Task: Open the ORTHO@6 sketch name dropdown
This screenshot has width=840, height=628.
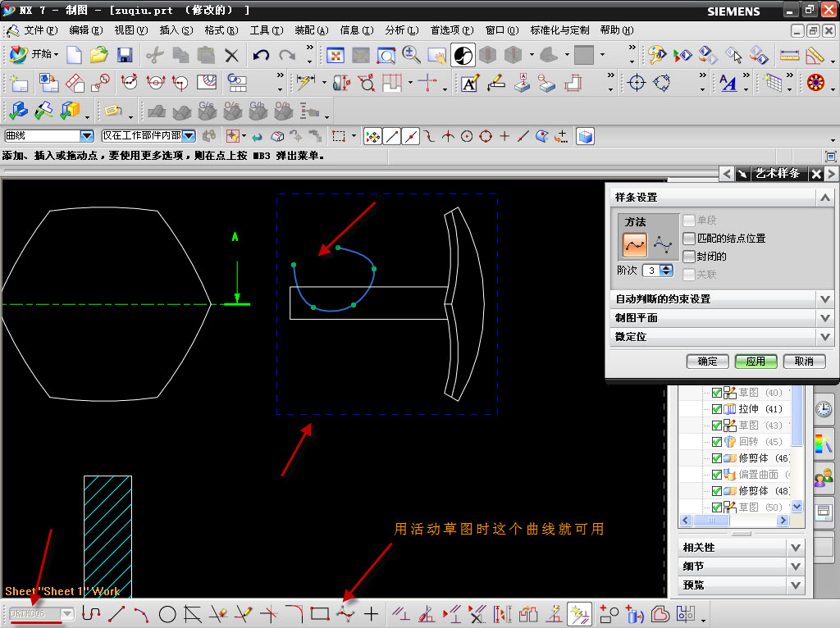Action: coord(67,613)
